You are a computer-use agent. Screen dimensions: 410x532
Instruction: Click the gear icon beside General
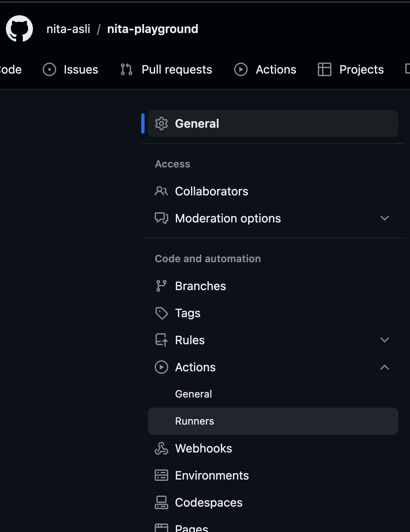click(x=161, y=123)
